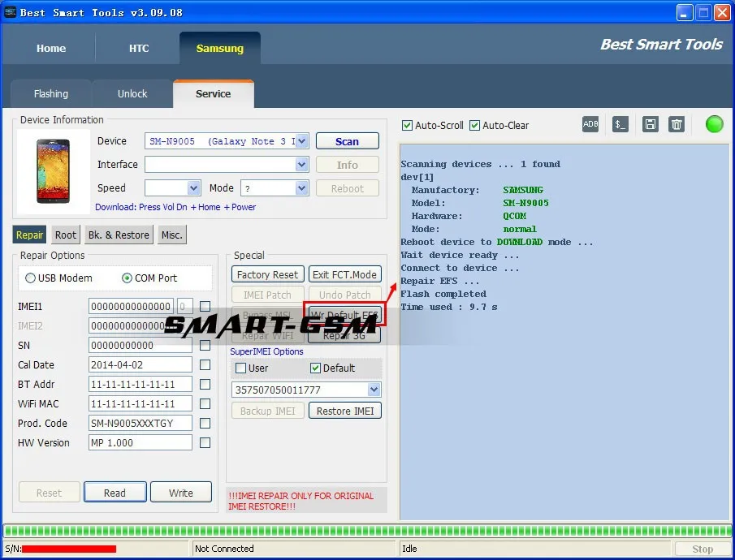The height and width of the screenshot is (560, 735).
Task: Select the COM Port radio button
Action: tap(127, 278)
